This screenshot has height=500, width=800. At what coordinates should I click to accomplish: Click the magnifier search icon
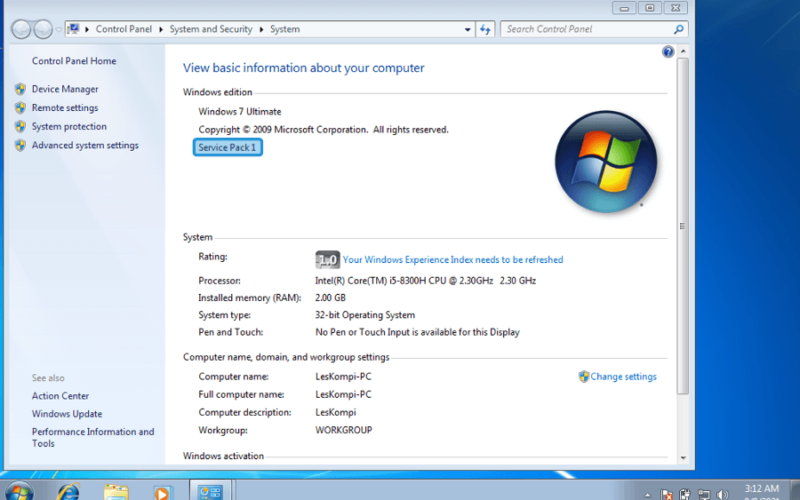click(679, 29)
